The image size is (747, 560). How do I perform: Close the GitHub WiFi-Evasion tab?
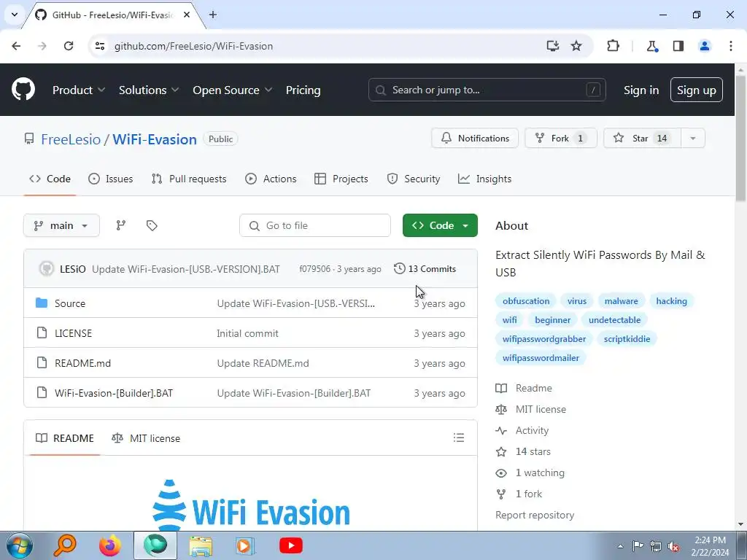[187, 15]
